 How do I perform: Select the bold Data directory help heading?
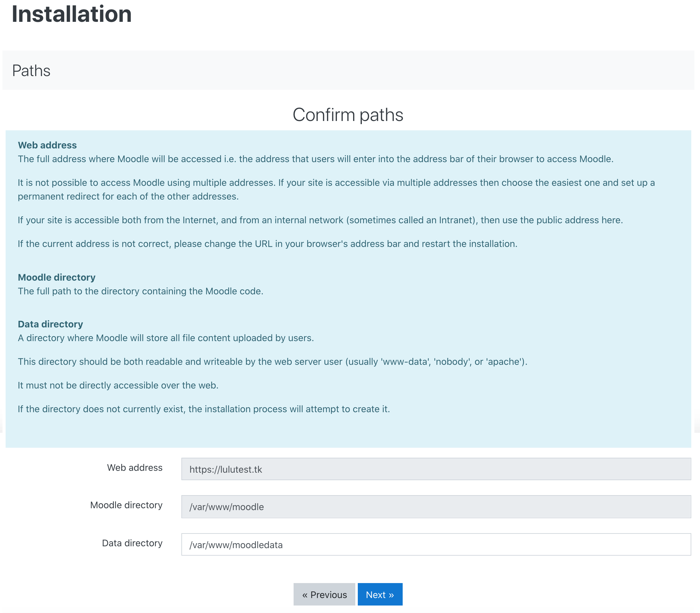pos(50,324)
